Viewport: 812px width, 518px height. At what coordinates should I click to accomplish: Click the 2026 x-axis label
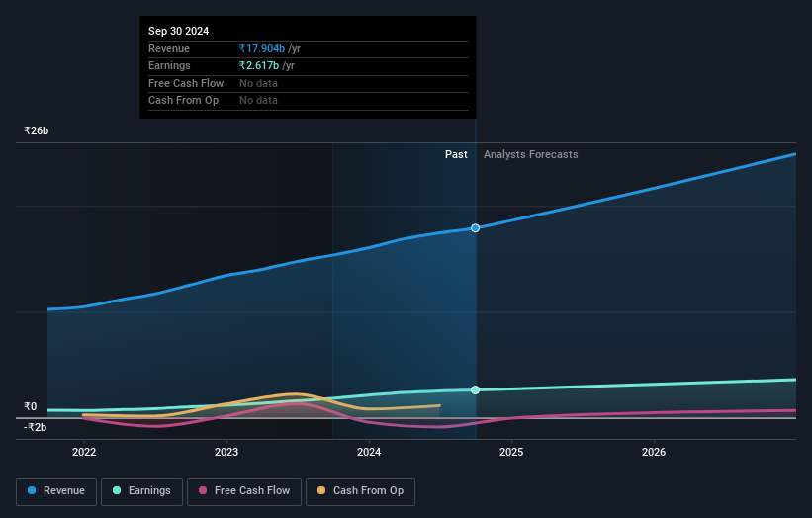point(654,452)
